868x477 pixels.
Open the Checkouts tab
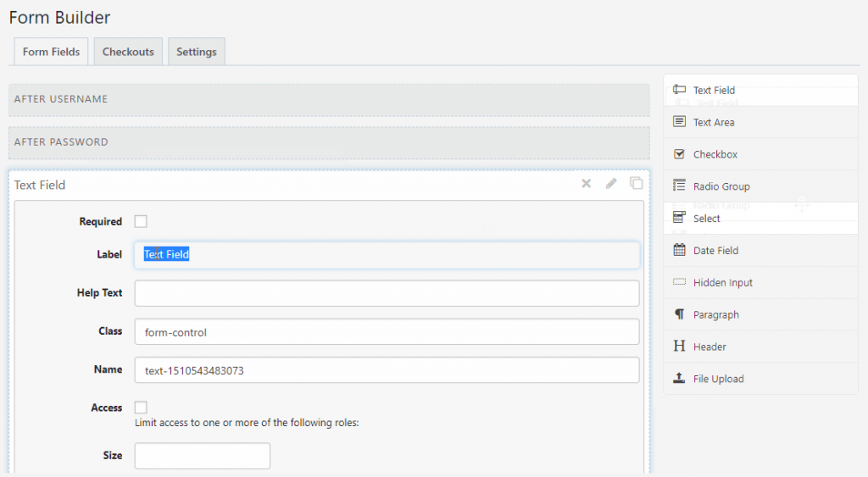click(x=128, y=52)
